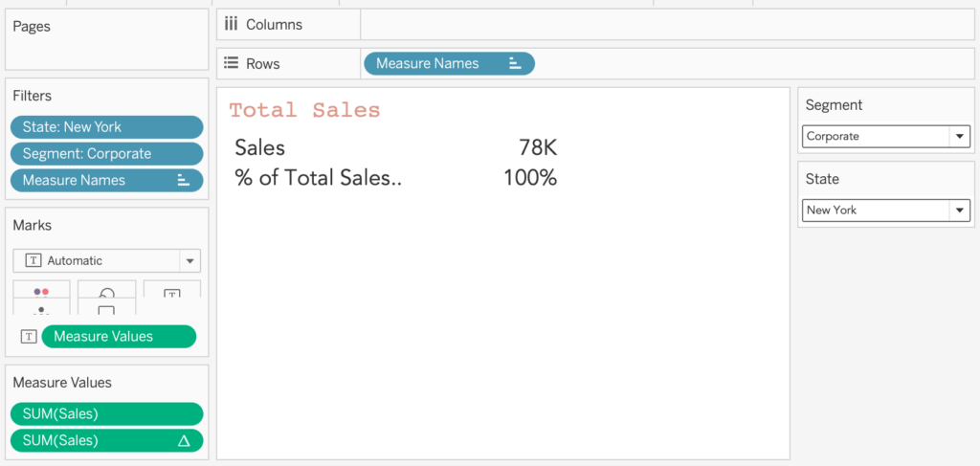
Task: Click the Detail button on Marks card
Action: 41,311
